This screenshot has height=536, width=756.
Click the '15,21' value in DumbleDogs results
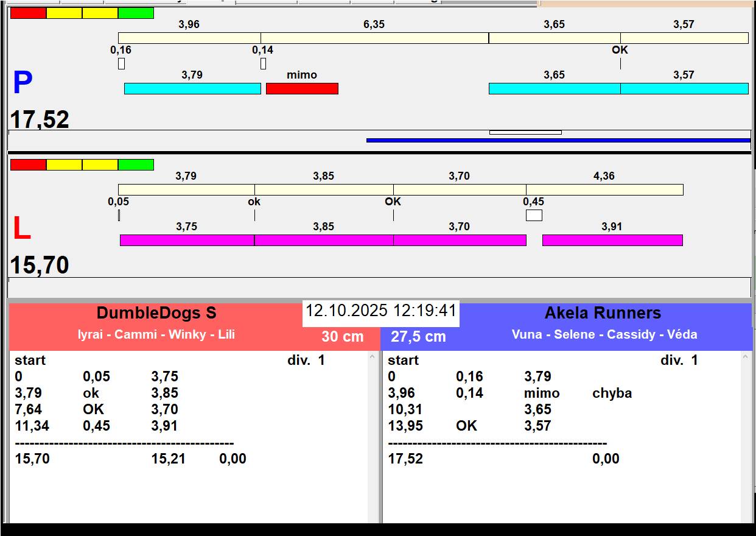tap(169, 459)
